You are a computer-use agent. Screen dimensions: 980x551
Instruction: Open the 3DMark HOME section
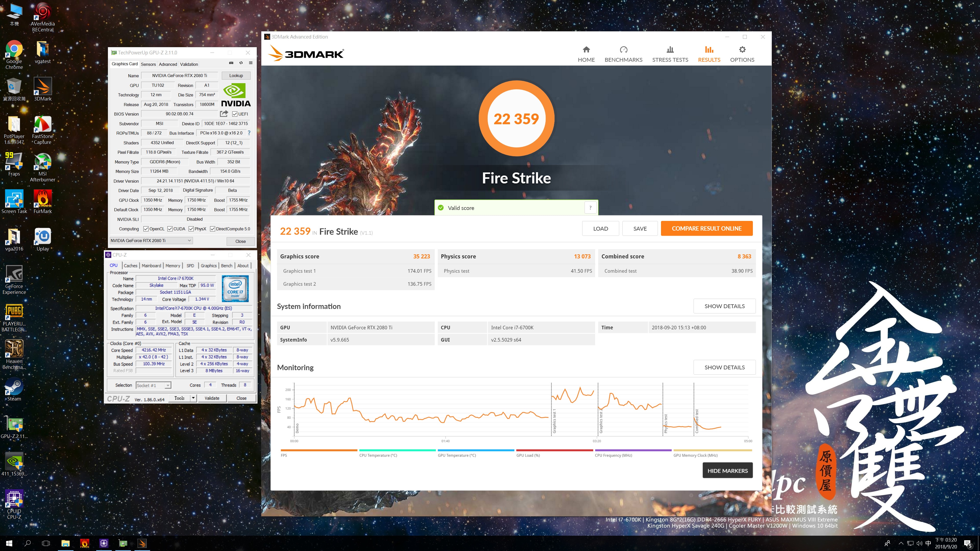pyautogui.click(x=586, y=54)
